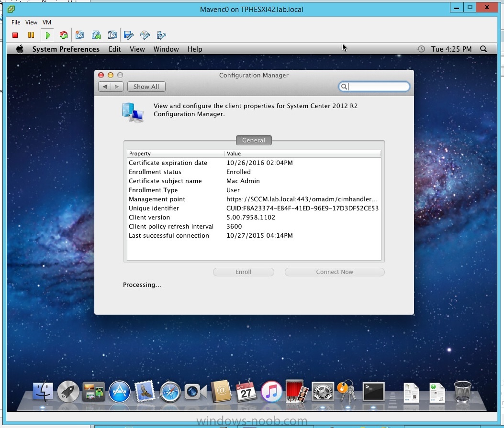Go back with the left arrow button
Screen dimensions: 504x428
click(x=104, y=87)
